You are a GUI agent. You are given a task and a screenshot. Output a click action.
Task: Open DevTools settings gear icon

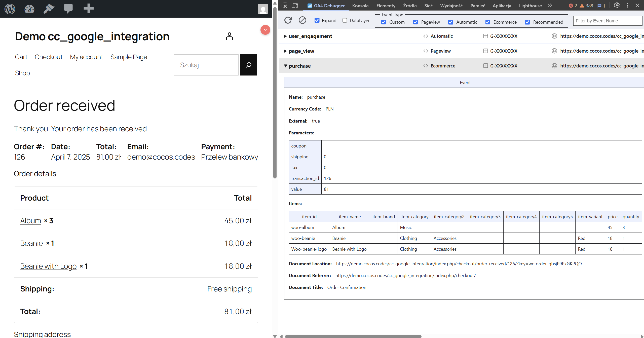click(x=617, y=6)
